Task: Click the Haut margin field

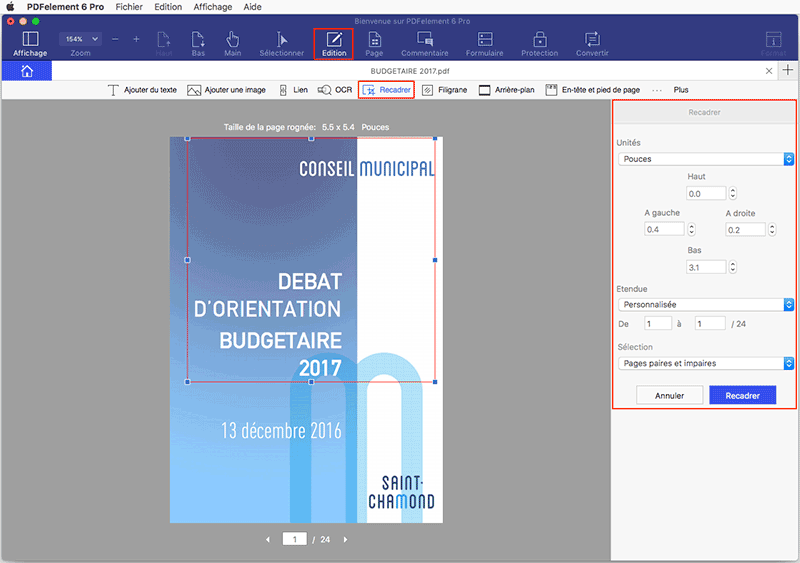Action: [706, 193]
